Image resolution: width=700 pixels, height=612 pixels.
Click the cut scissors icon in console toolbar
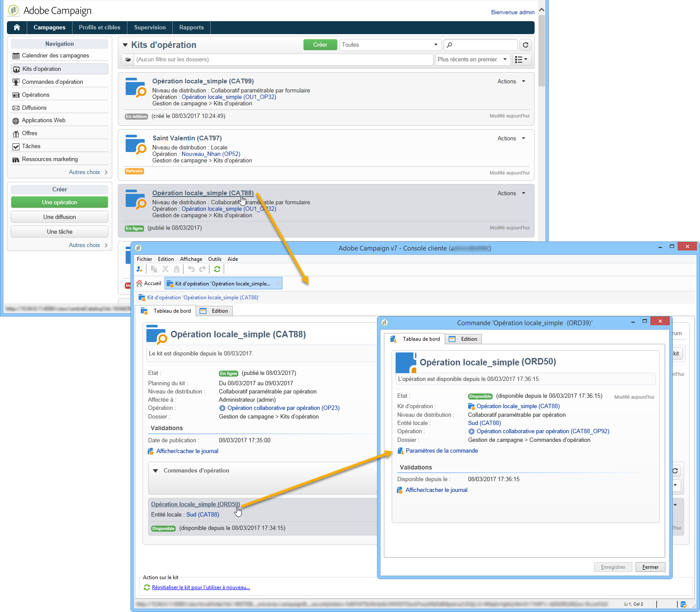point(165,269)
